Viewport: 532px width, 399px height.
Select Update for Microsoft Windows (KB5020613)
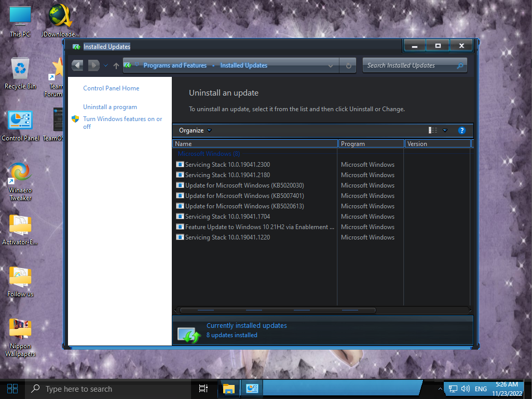[244, 206]
